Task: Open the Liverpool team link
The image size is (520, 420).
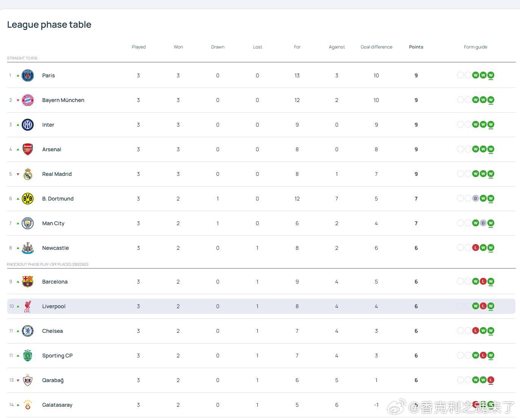Action: 54,306
